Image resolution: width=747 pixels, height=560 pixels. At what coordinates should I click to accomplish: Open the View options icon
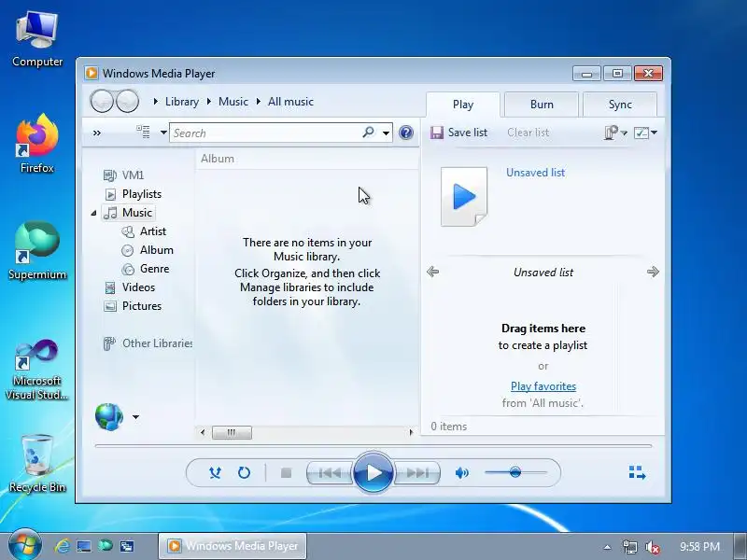pos(143,132)
